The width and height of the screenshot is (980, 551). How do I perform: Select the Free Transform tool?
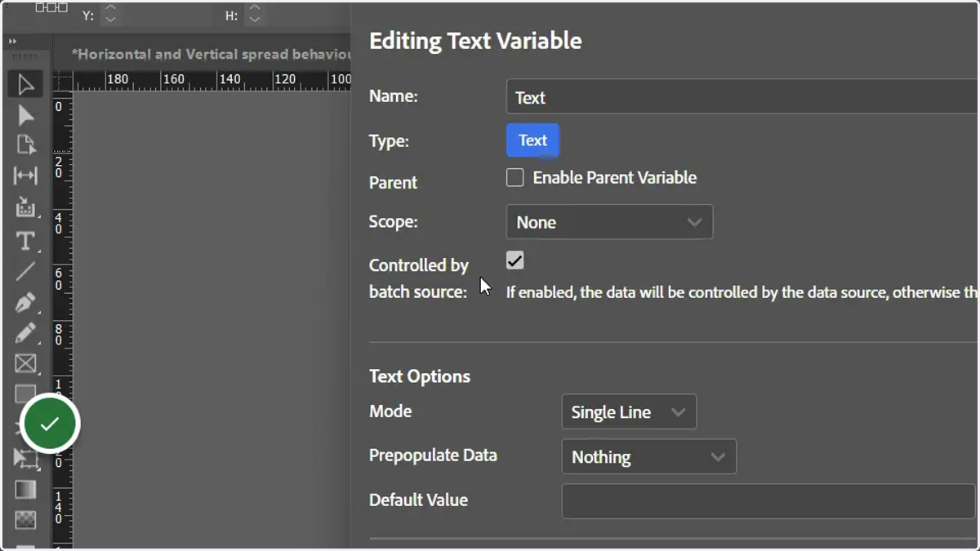point(25,459)
